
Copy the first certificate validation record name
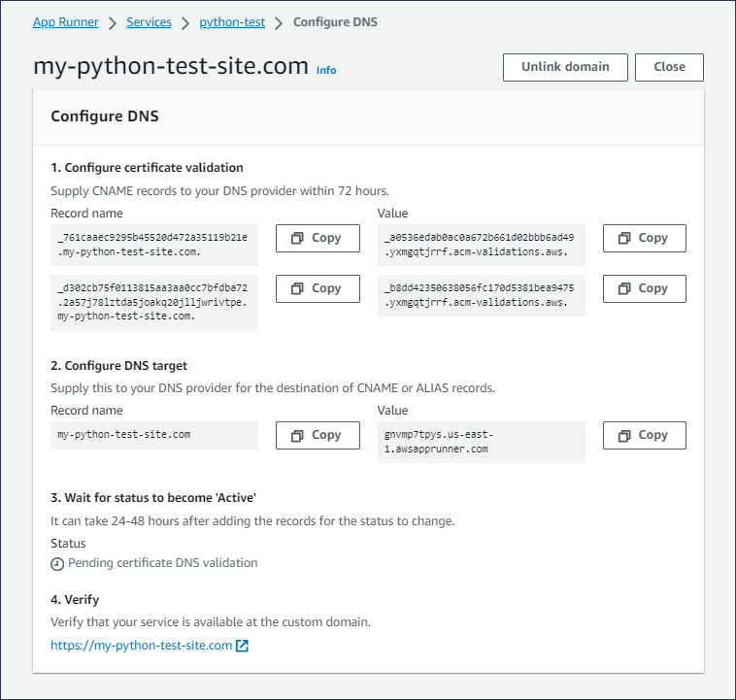318,238
